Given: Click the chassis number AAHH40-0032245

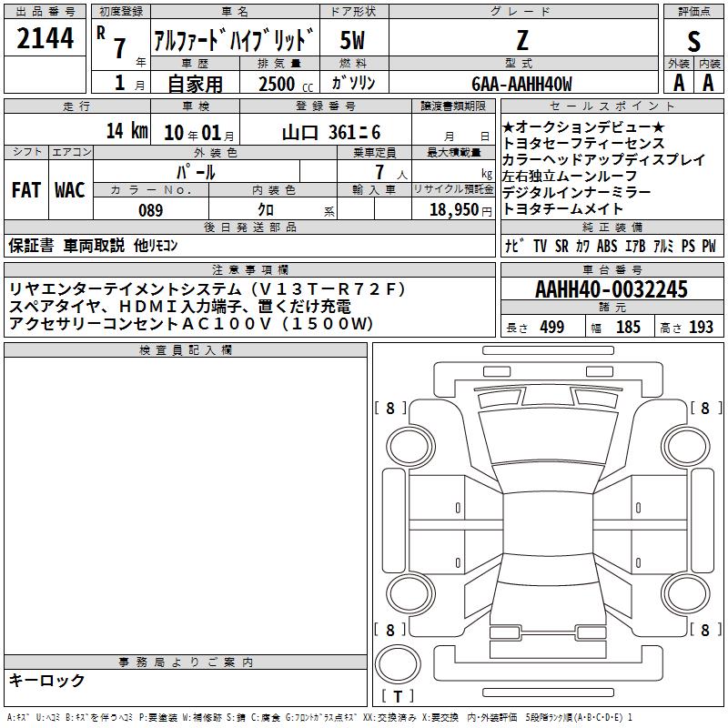Looking at the screenshot, I should (x=612, y=288).
